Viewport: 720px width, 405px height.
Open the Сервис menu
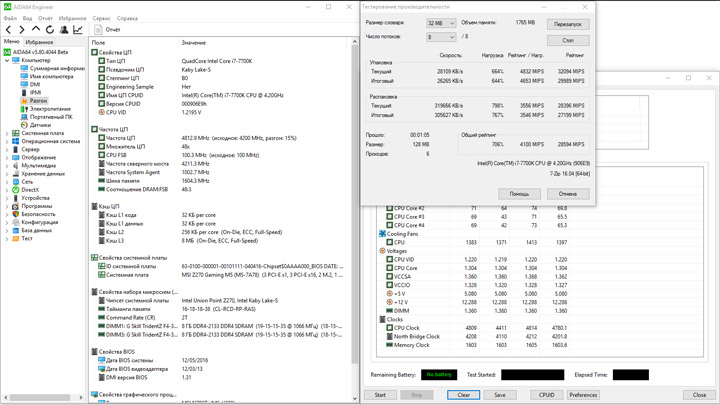click(x=101, y=18)
